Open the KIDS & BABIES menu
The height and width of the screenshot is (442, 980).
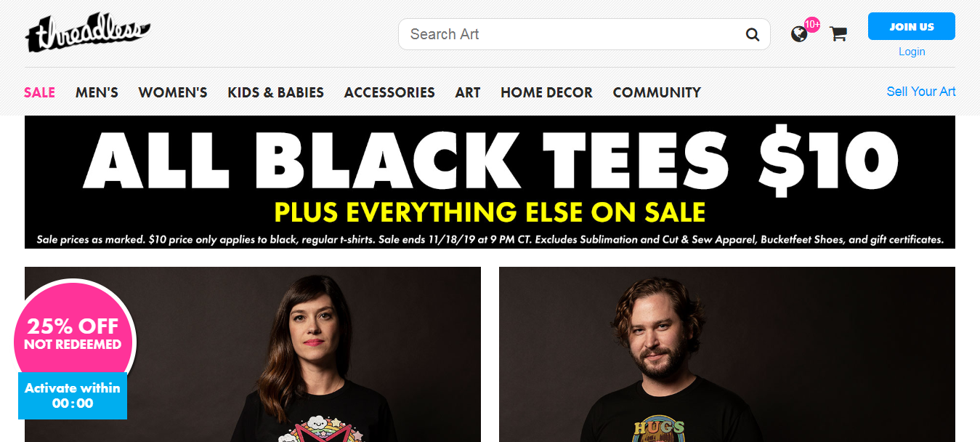pyautogui.click(x=276, y=92)
